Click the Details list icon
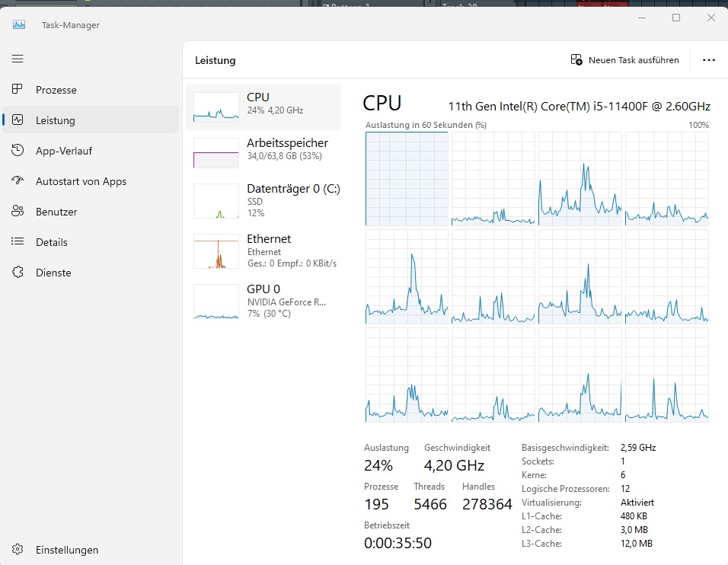 coord(18,242)
